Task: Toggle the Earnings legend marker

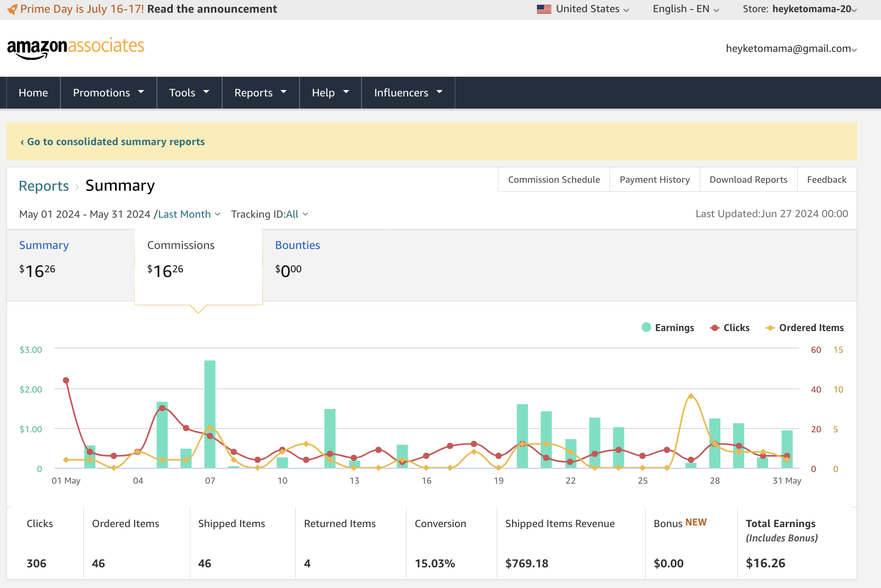Action: [646, 327]
